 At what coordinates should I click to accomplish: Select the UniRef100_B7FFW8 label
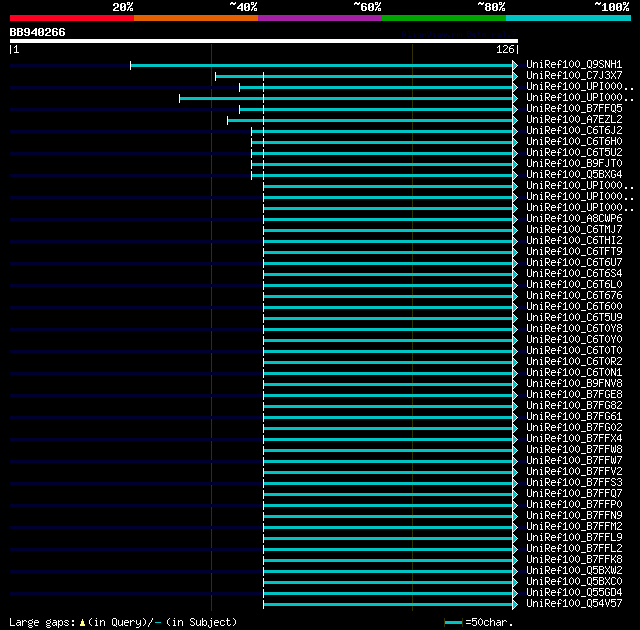(574, 450)
